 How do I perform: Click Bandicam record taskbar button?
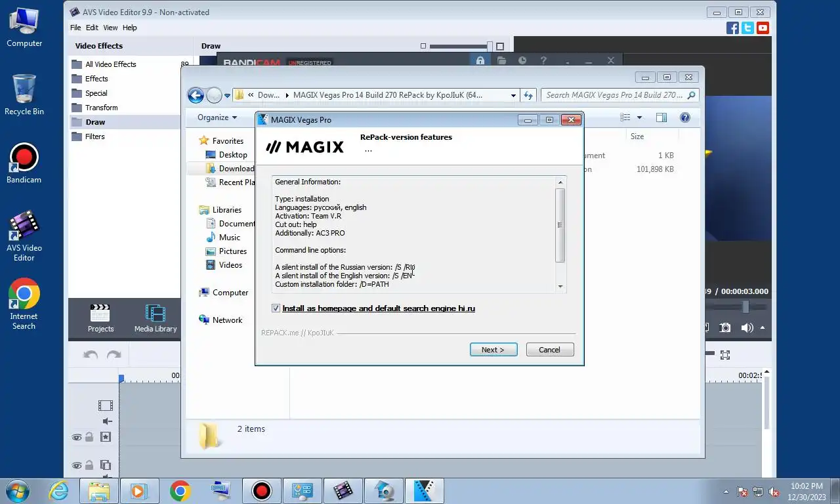coord(262,490)
